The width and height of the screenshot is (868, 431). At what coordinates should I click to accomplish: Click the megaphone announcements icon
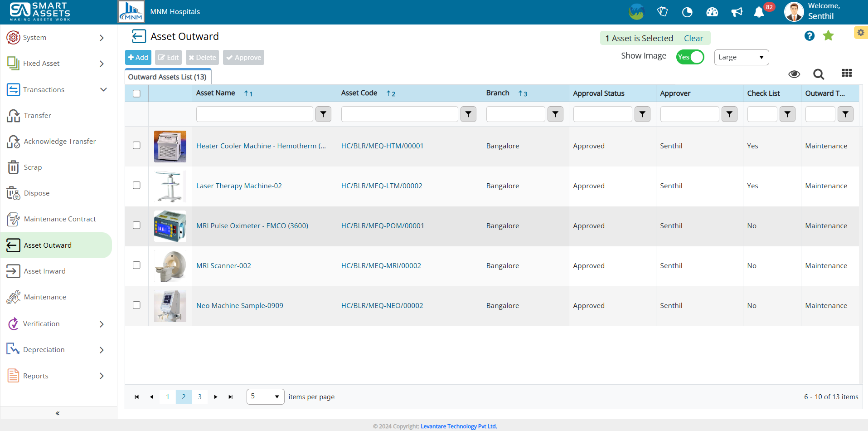[737, 12]
